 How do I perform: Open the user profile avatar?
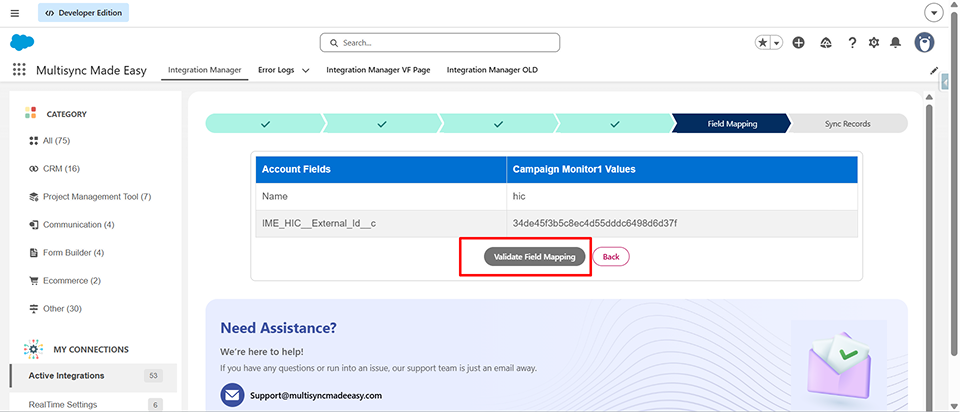point(924,42)
